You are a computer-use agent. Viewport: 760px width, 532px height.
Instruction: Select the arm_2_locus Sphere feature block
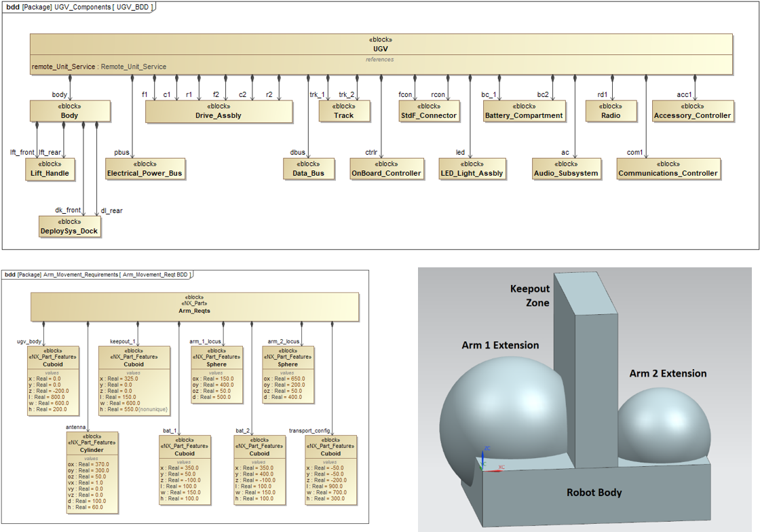(x=288, y=373)
